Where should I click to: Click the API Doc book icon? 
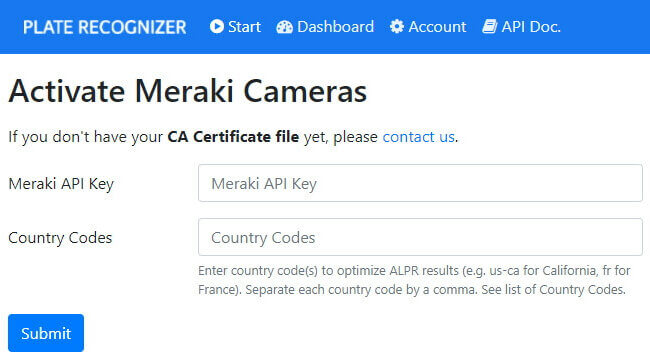pos(490,27)
